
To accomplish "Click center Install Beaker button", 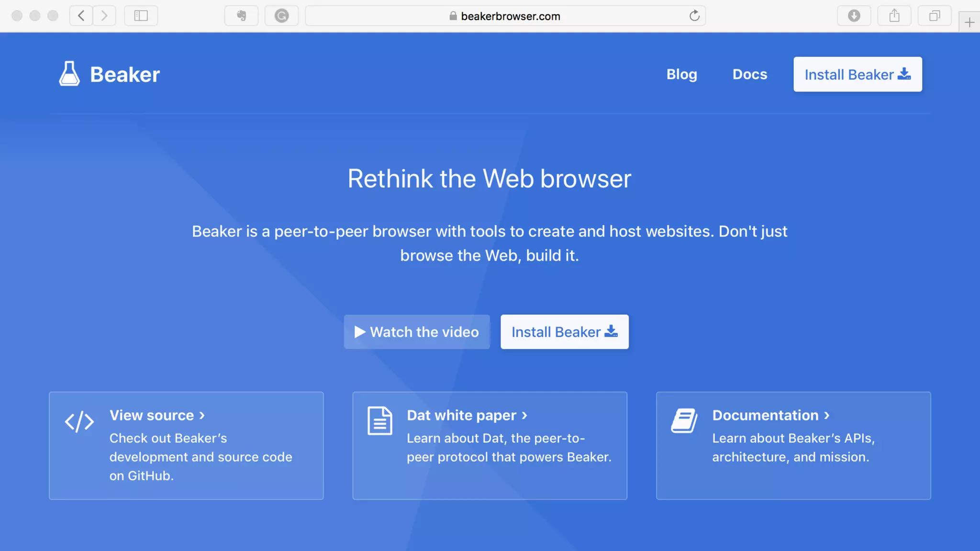I will 564,332.
